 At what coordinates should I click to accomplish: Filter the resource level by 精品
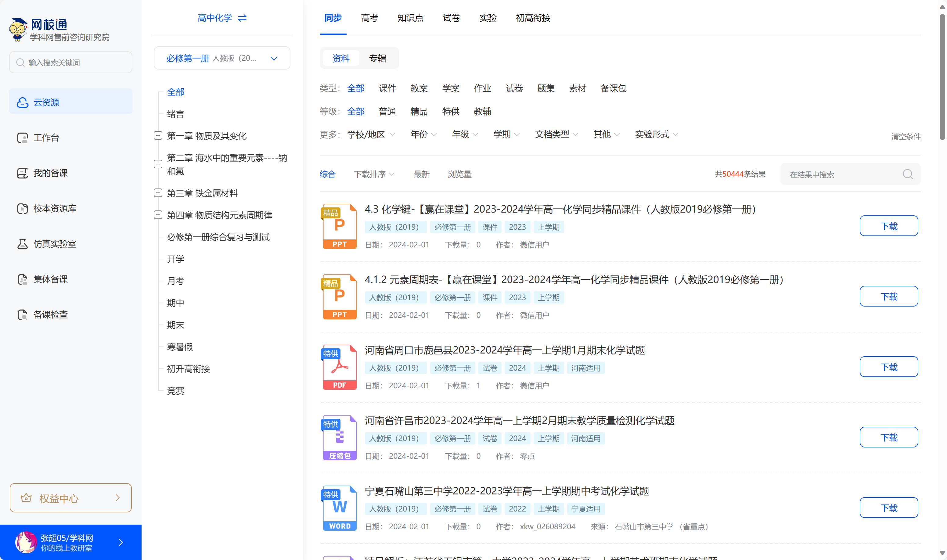(419, 111)
